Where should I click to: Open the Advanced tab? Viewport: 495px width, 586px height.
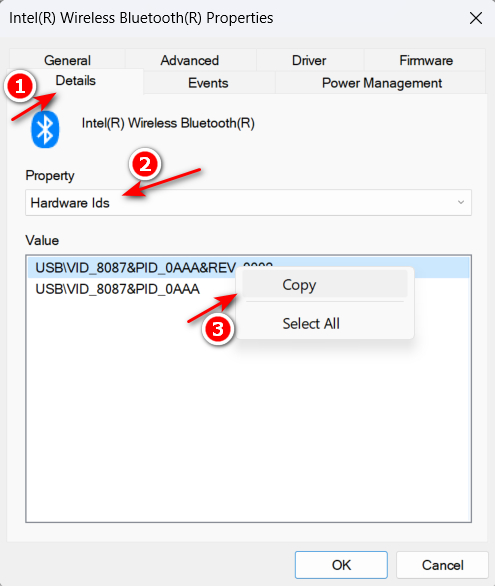190,60
